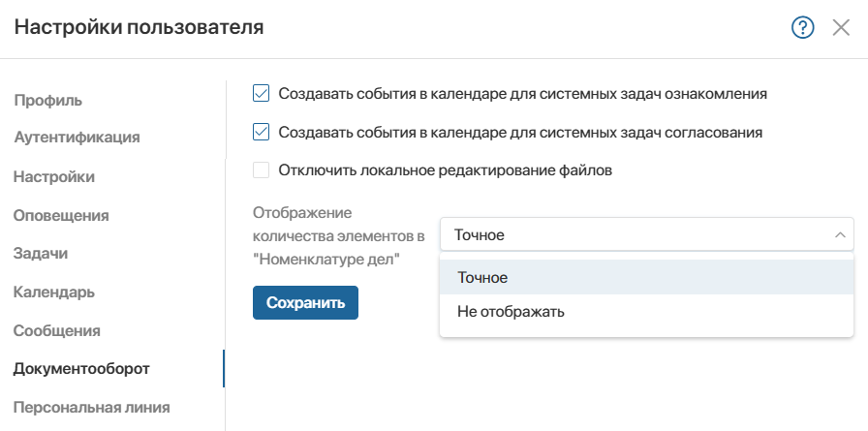This screenshot has width=868, height=431.
Task: Go to Настройки tab
Action: tap(54, 177)
